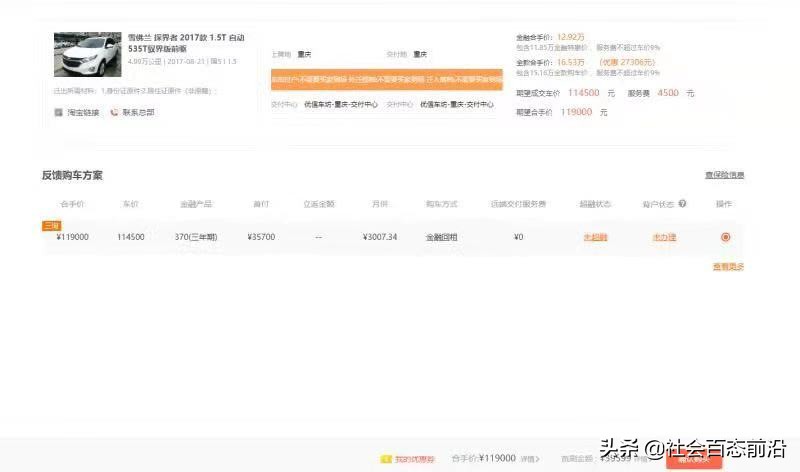Screen dimensions: 800x472
Task: Click the 反馈购车方案 section heading
Action: tap(72, 175)
